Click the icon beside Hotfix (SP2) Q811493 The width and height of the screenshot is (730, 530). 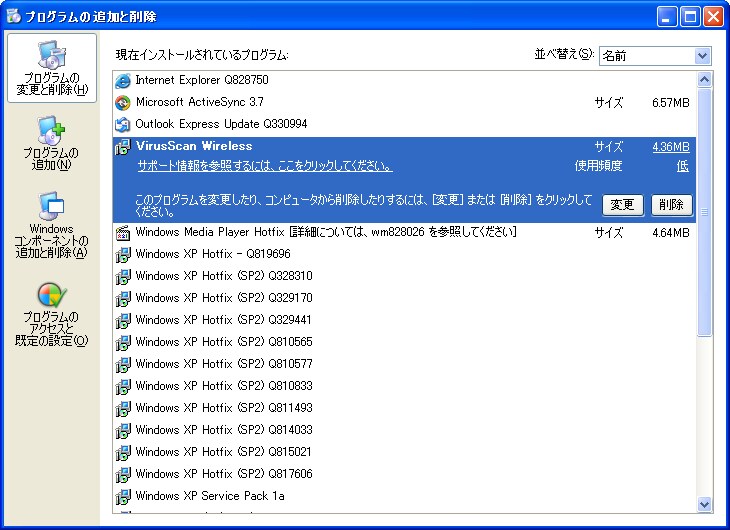(123, 408)
